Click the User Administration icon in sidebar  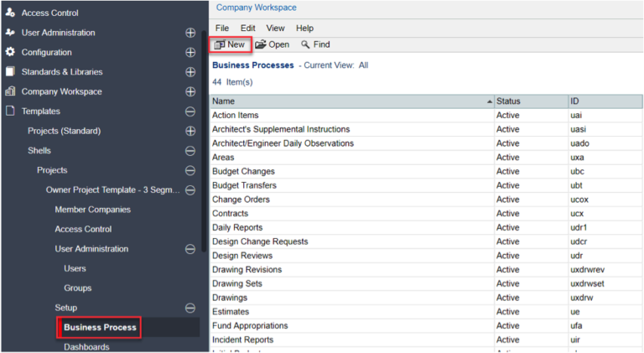pyautogui.click(x=10, y=32)
